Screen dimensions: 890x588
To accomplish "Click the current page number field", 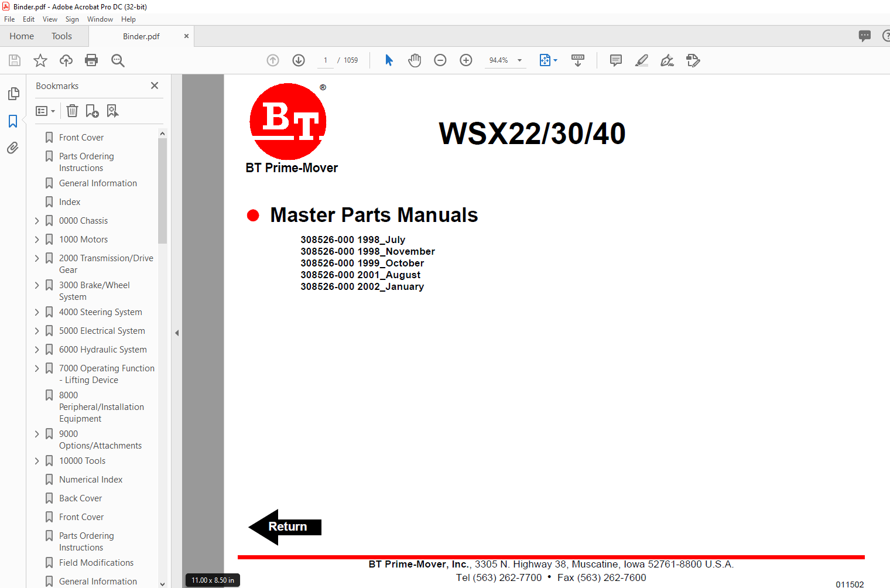I will 325,60.
